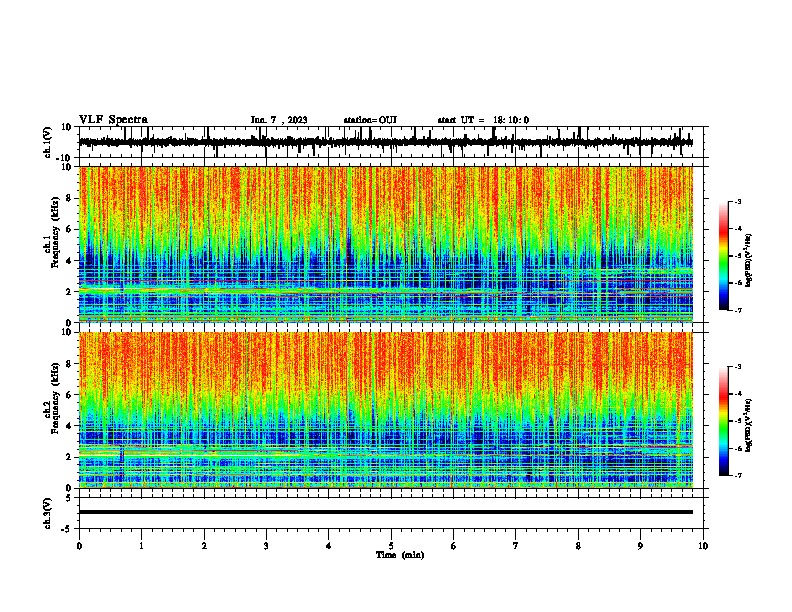Click the 3 tick label on the time axis
The height and width of the screenshot is (612, 792).
click(266, 546)
